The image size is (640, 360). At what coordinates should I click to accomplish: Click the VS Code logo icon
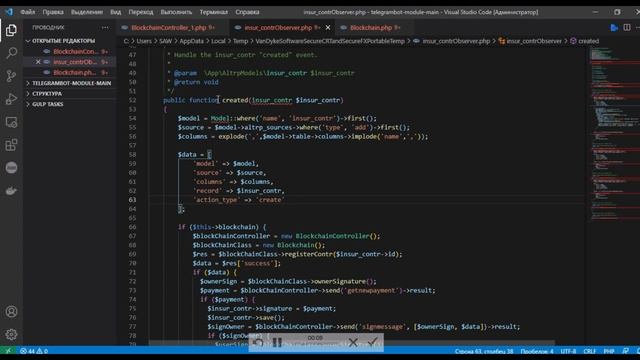(x=9, y=12)
